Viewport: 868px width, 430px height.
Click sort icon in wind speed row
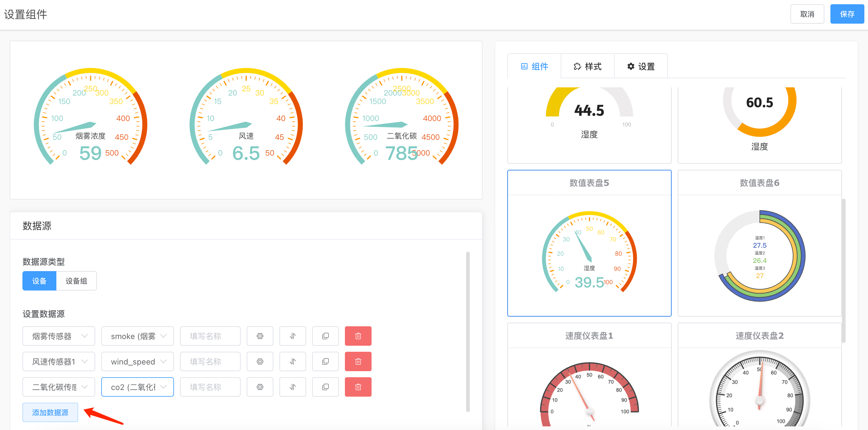(292, 361)
